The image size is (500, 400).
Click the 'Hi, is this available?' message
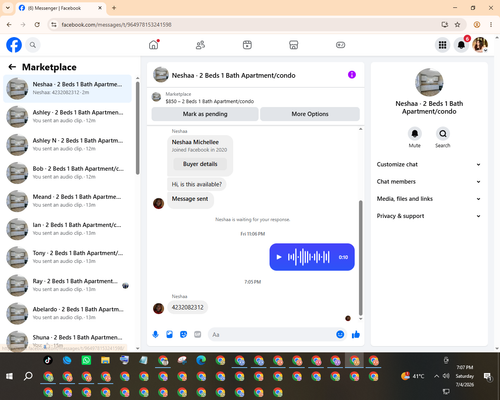point(196,184)
